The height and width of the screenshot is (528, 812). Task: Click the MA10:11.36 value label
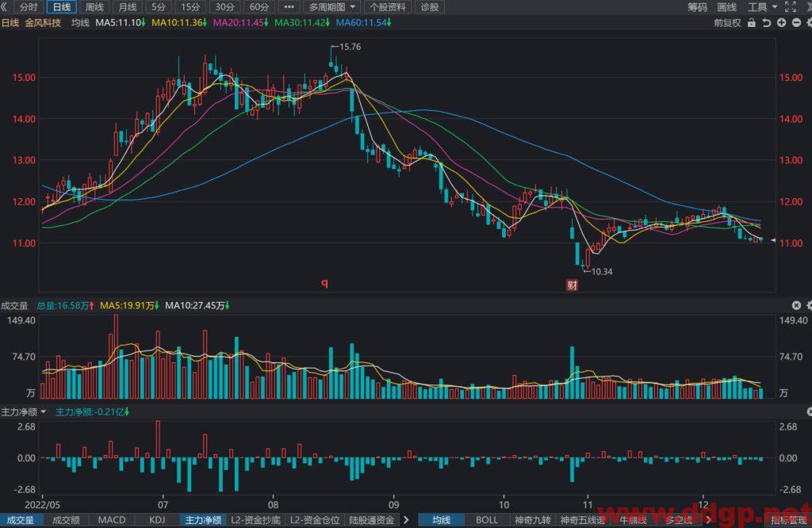(179, 23)
